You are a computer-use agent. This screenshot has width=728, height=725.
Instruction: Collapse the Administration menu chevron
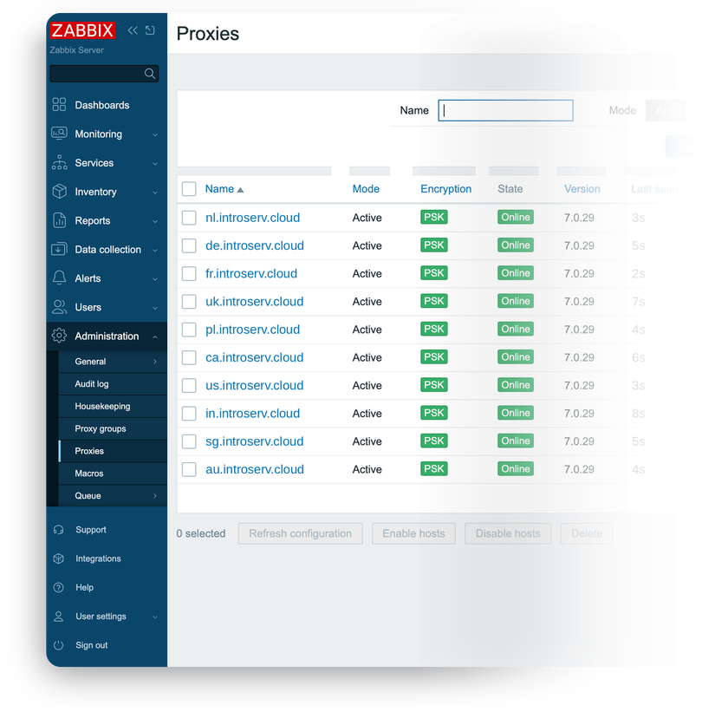pos(155,336)
